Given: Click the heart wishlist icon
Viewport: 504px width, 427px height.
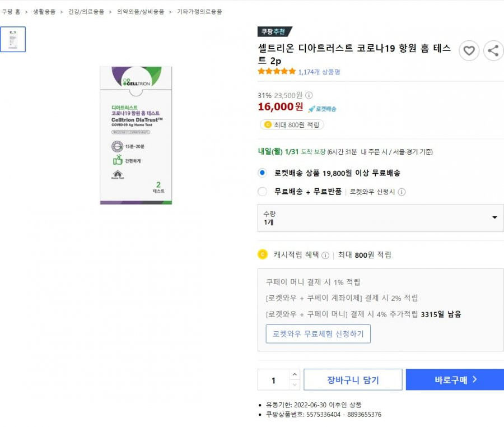Looking at the screenshot, I should click(x=469, y=50).
